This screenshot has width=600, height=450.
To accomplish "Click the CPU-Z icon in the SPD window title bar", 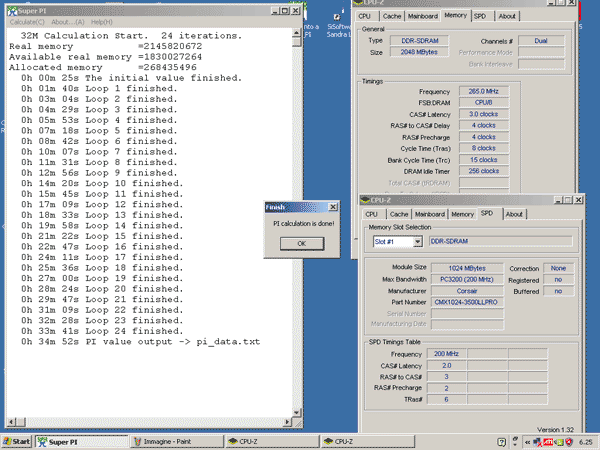I will (365, 200).
